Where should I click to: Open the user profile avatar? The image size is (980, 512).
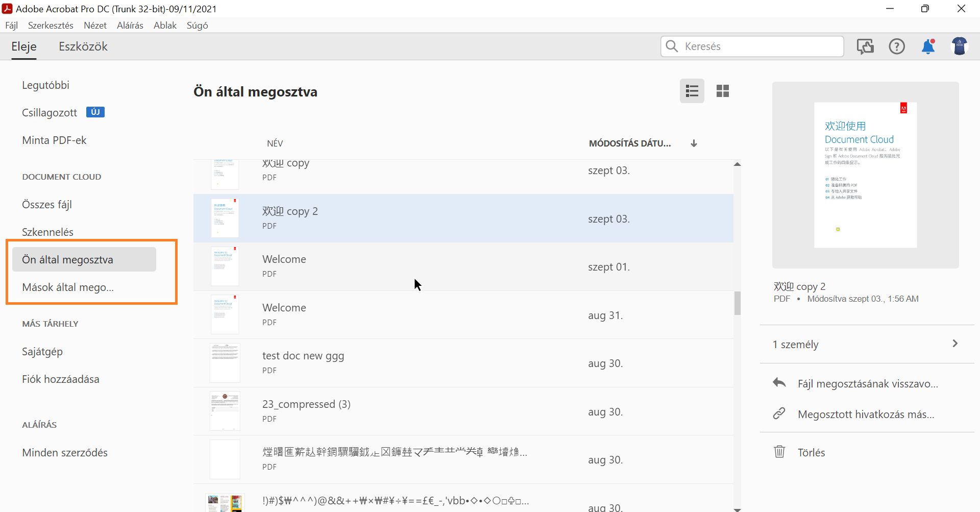pos(960,46)
